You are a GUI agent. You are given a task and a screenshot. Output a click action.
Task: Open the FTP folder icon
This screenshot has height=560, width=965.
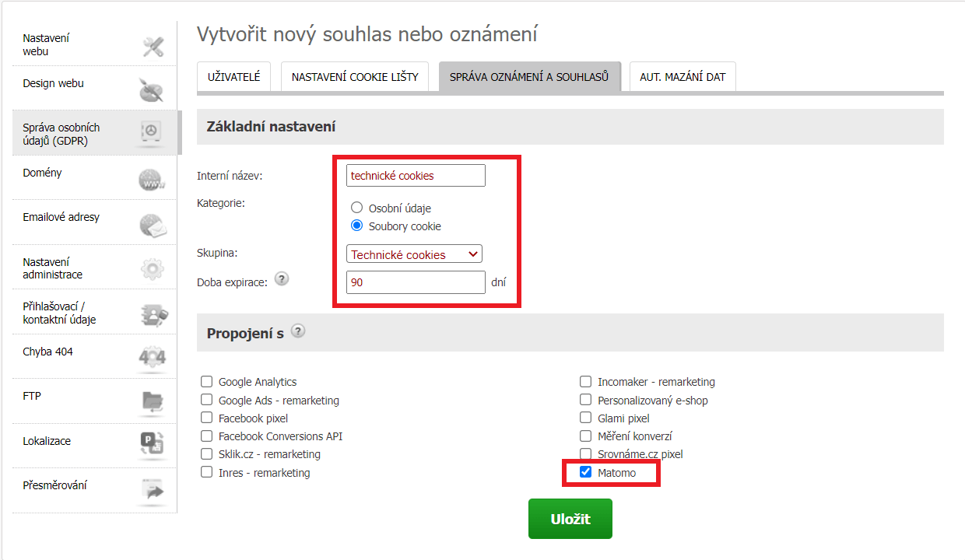pos(153,402)
